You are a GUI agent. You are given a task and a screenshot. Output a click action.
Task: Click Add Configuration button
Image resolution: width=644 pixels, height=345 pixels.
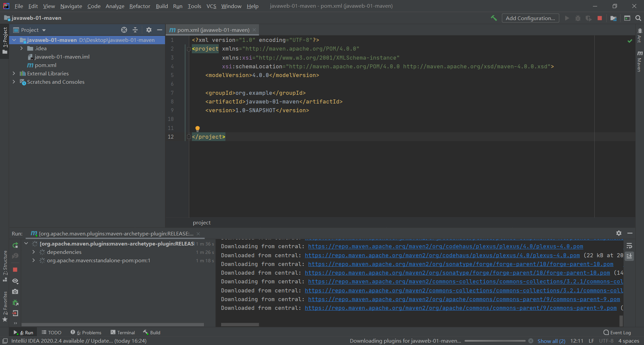pyautogui.click(x=530, y=18)
